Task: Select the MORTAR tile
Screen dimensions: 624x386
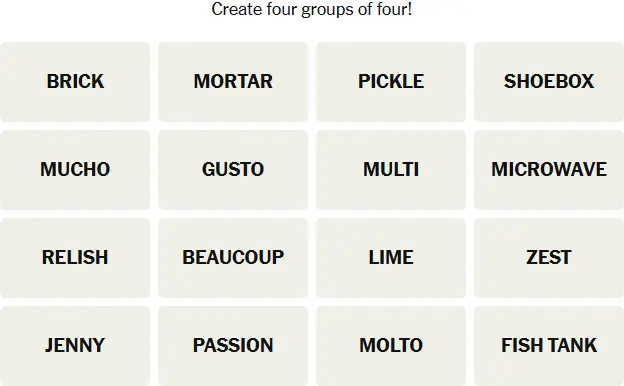Action: (x=233, y=82)
